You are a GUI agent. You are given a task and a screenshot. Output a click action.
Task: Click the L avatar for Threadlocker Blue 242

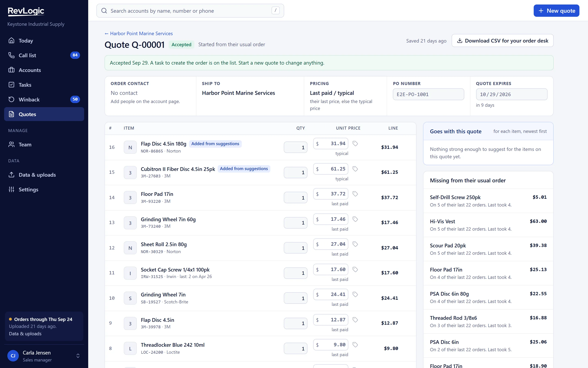[x=130, y=349]
